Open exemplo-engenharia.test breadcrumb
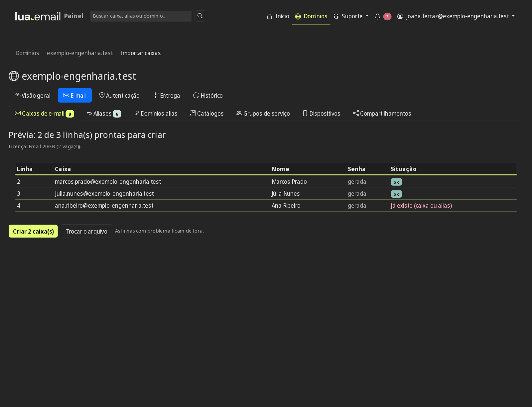 [80, 53]
